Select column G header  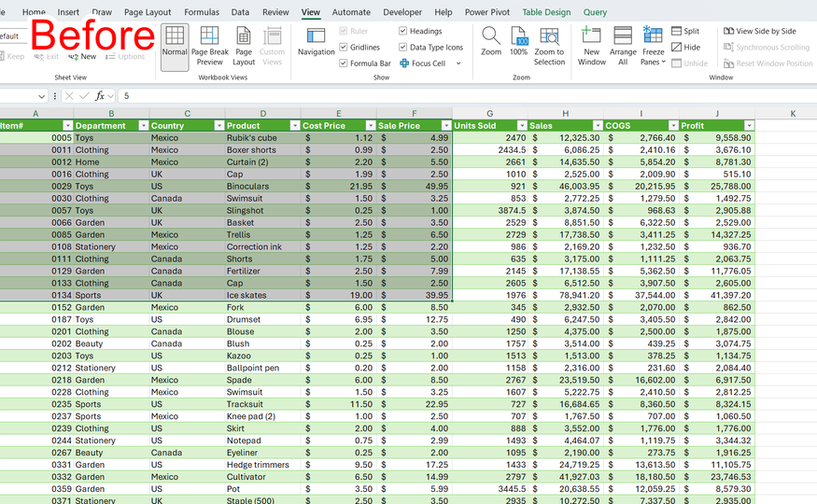coord(490,113)
